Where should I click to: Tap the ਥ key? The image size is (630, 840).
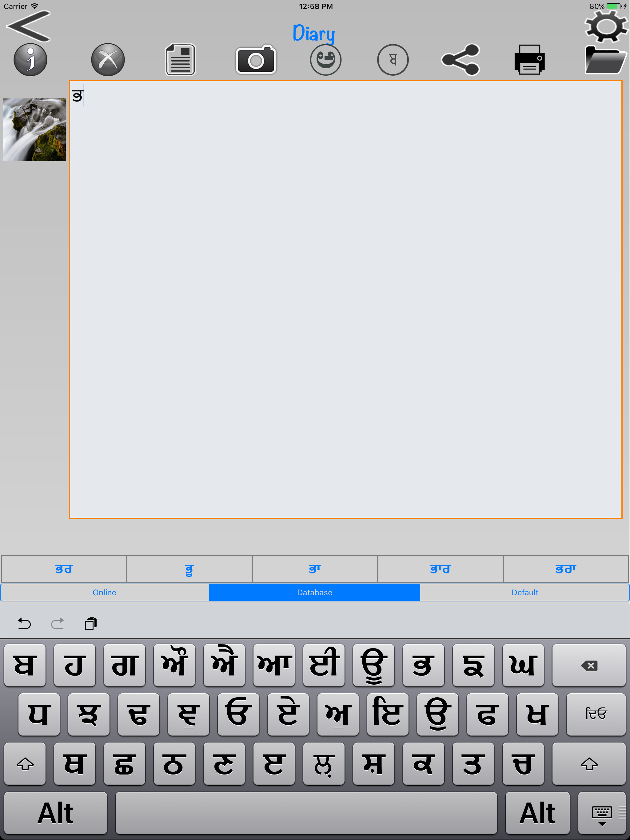(75, 764)
